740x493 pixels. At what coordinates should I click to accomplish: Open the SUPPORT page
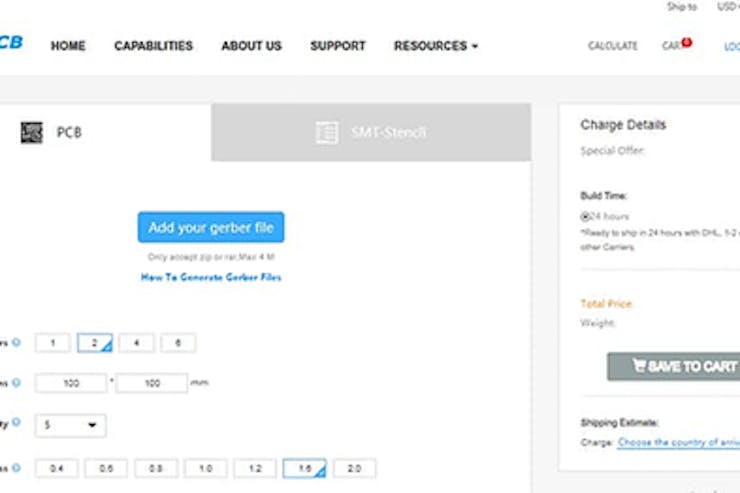(338, 46)
